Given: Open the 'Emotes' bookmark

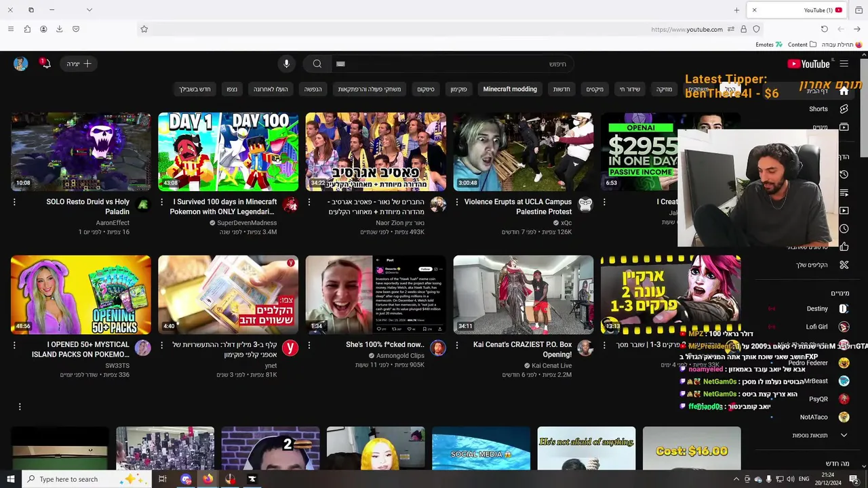Looking at the screenshot, I should (x=768, y=45).
